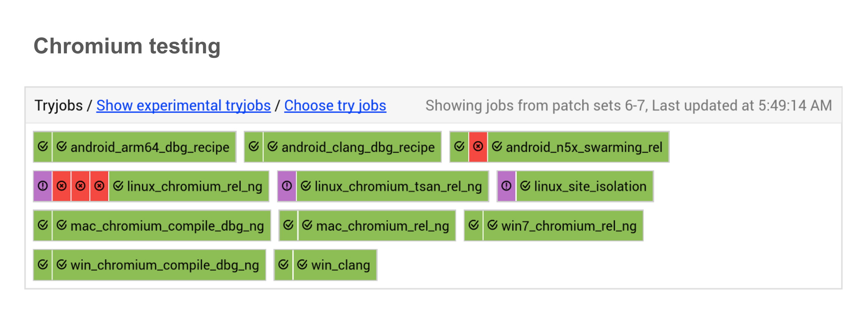
Task: Click the linux_site_isolation job label
Action: coord(590,187)
